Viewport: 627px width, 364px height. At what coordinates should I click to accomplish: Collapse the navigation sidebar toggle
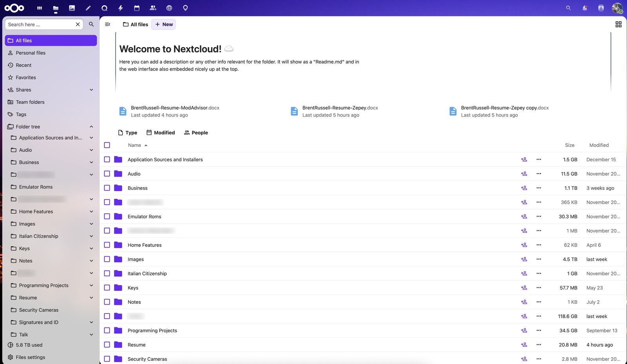[x=108, y=24]
